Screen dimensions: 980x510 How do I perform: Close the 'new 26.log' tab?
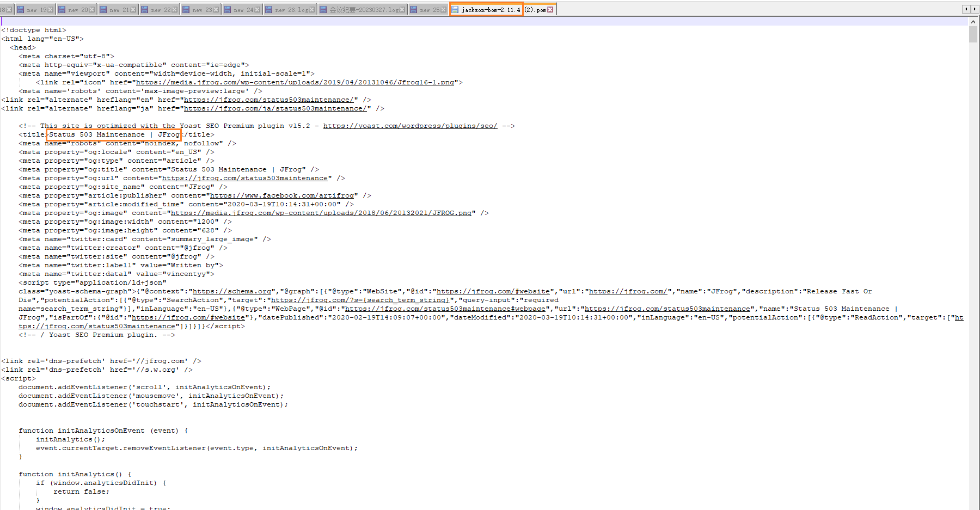312,10
